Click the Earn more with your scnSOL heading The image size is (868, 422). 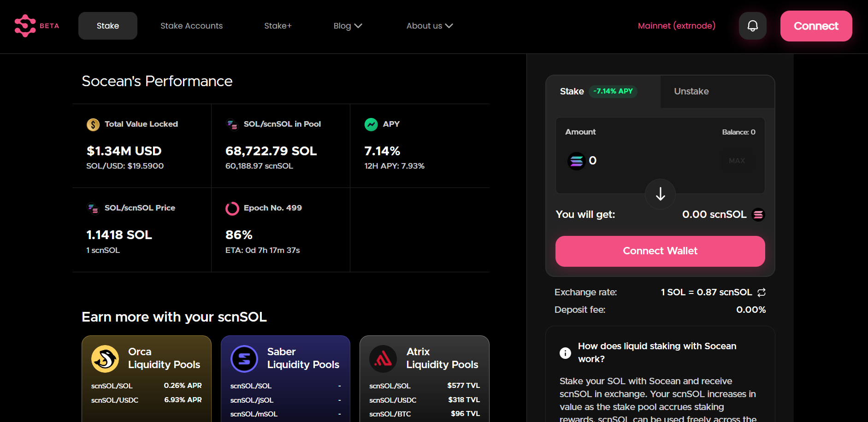(174, 317)
